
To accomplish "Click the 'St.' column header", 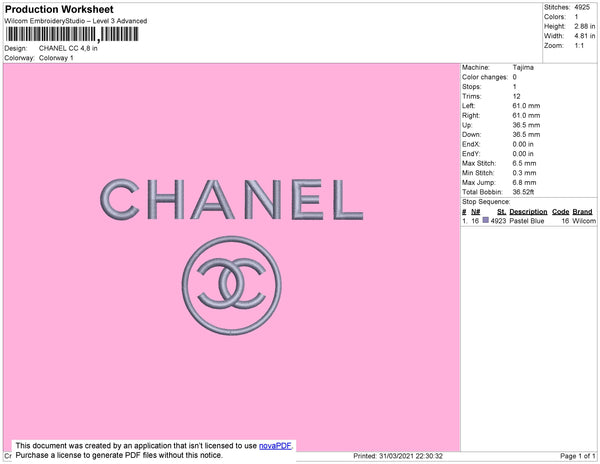I will (501, 212).
